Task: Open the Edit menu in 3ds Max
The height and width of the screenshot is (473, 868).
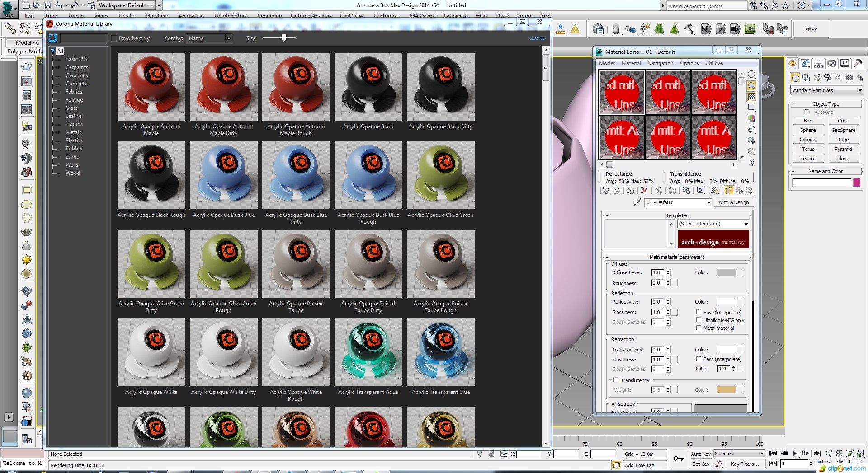Action: [x=29, y=16]
